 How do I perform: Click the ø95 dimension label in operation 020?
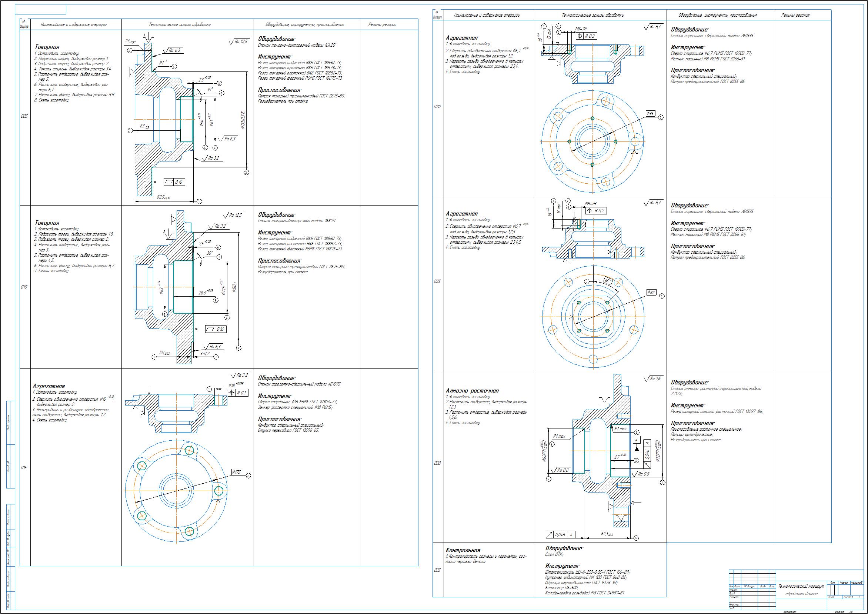point(651,113)
